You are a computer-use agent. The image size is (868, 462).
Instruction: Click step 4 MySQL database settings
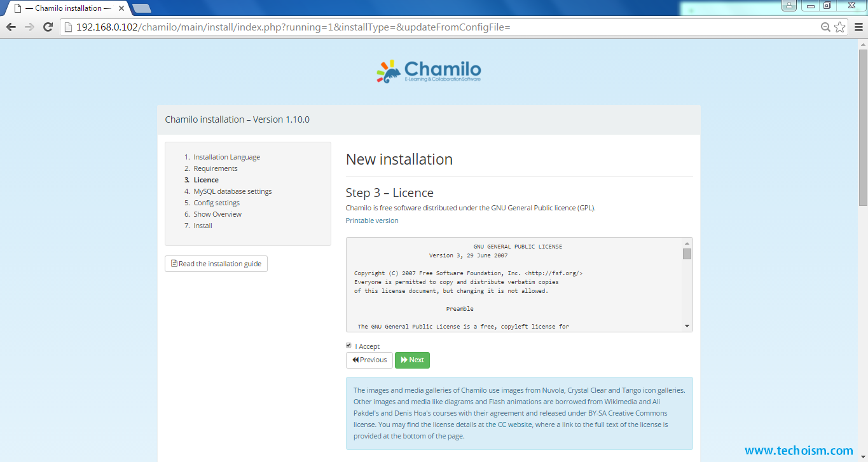[233, 191]
